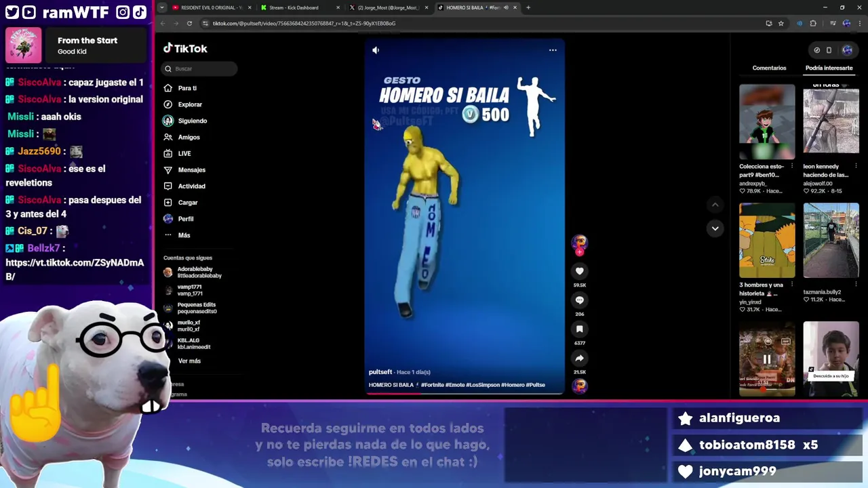The image size is (868, 488).
Task: Like the video with the heart icon
Action: coord(579,271)
